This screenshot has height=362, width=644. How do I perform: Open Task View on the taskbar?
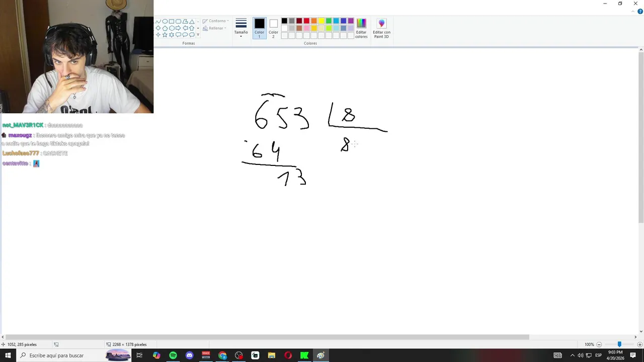point(139,355)
